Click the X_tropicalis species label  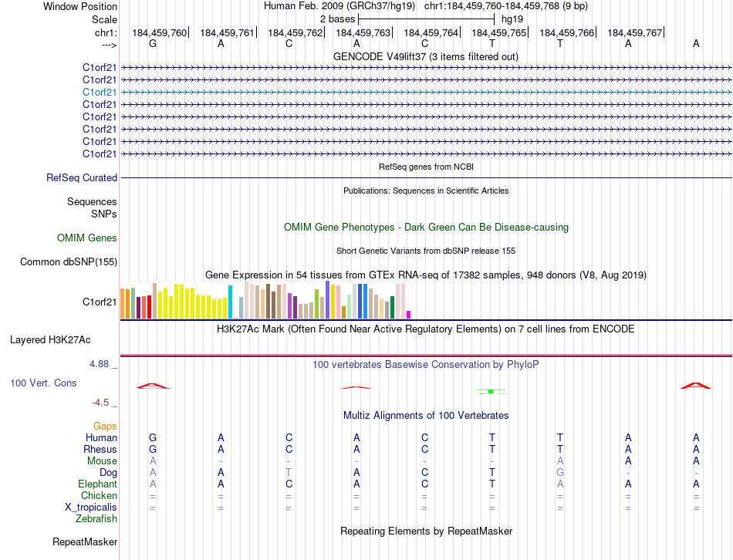point(91,508)
